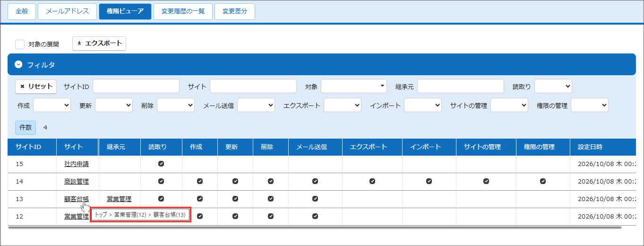Click メール送信 check icon in 商談管理 row
644x246 pixels.
click(x=315, y=181)
